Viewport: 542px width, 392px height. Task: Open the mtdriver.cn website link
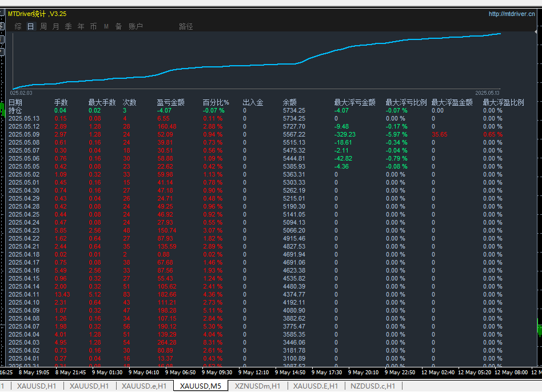[512, 14]
